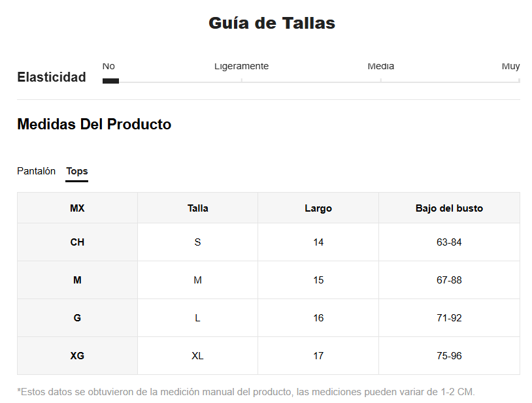The width and height of the screenshot is (532, 403).
Task: Click the manual measurement footnote text
Action: point(246,392)
